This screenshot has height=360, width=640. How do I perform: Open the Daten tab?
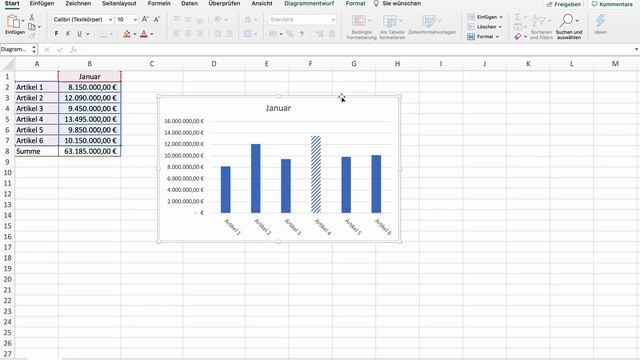(189, 4)
